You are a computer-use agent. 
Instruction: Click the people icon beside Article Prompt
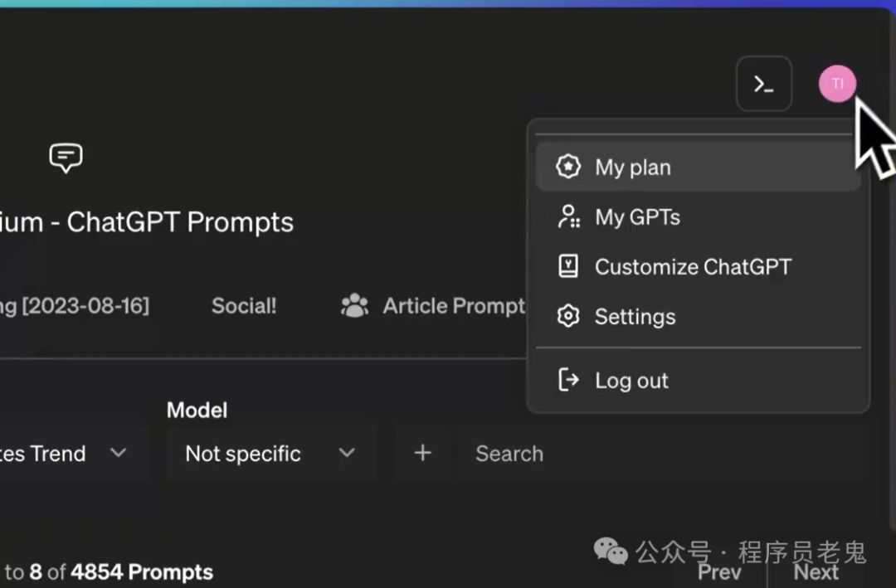point(355,306)
